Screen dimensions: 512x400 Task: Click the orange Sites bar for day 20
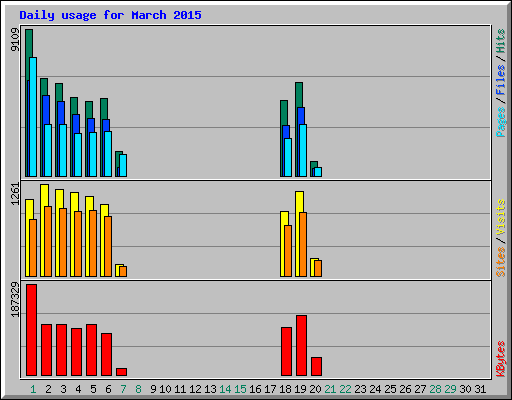(318, 268)
